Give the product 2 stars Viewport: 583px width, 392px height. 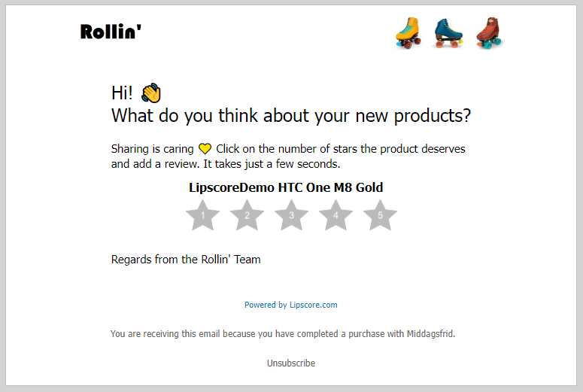[247, 216]
